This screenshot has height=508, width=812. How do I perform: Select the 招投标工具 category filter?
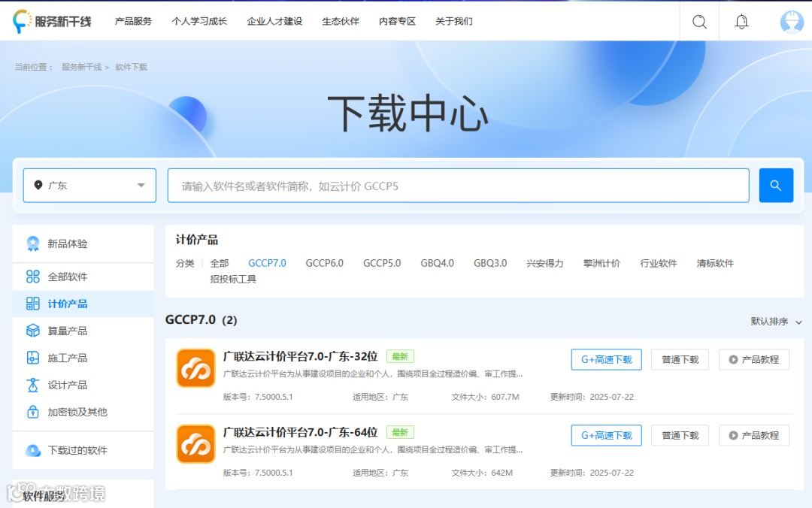coord(233,279)
